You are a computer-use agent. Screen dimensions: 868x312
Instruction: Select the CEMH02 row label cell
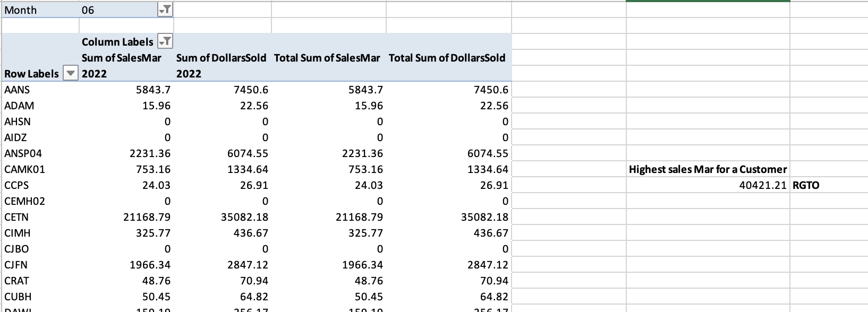click(x=24, y=201)
